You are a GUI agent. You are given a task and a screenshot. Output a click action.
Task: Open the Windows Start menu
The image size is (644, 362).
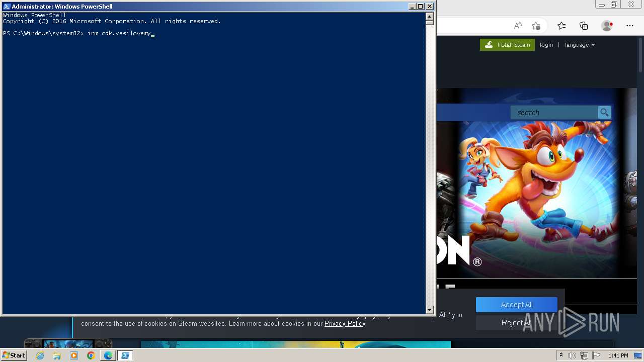14,355
